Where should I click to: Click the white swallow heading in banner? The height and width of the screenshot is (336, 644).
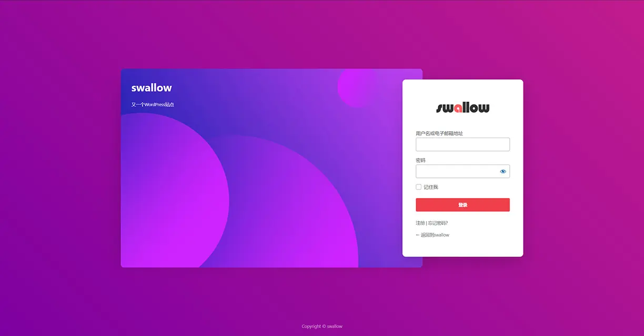(x=152, y=88)
